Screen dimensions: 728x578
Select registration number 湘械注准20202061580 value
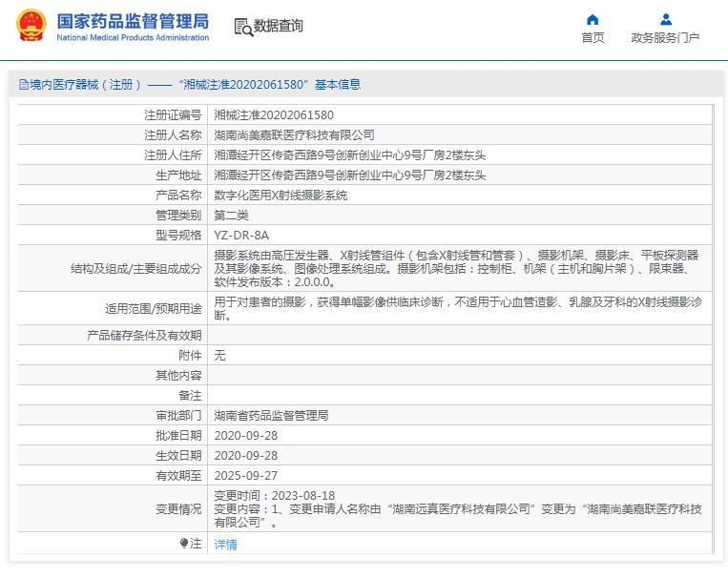click(x=274, y=115)
